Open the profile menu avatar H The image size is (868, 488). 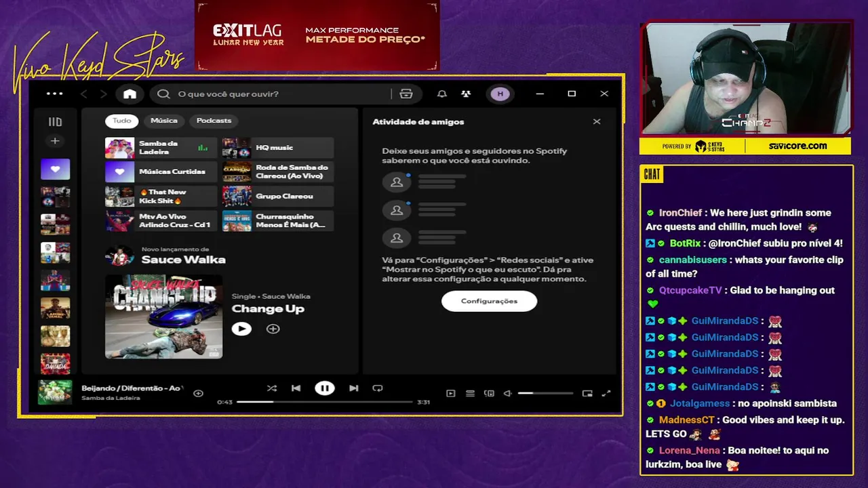[x=500, y=94]
